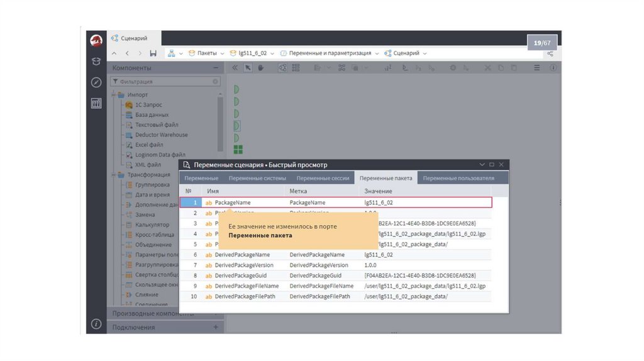Select Excel файл in the import list
This screenshot has height=361, width=644.
point(148,145)
